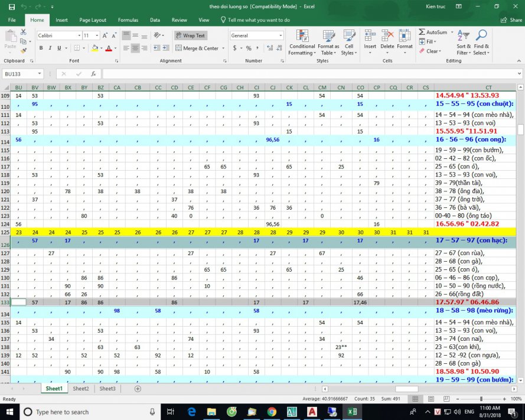Expand the Name Box dropdown arrow
525x420 pixels.
coord(40,74)
